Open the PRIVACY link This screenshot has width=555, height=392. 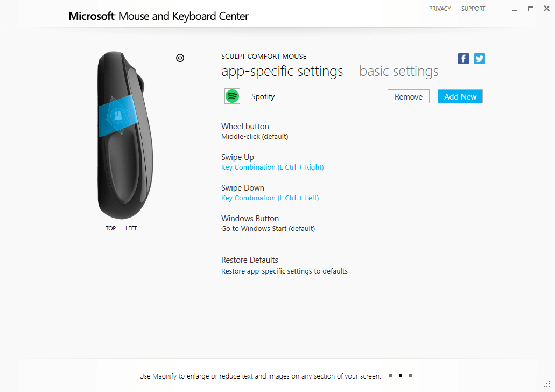[x=440, y=9]
